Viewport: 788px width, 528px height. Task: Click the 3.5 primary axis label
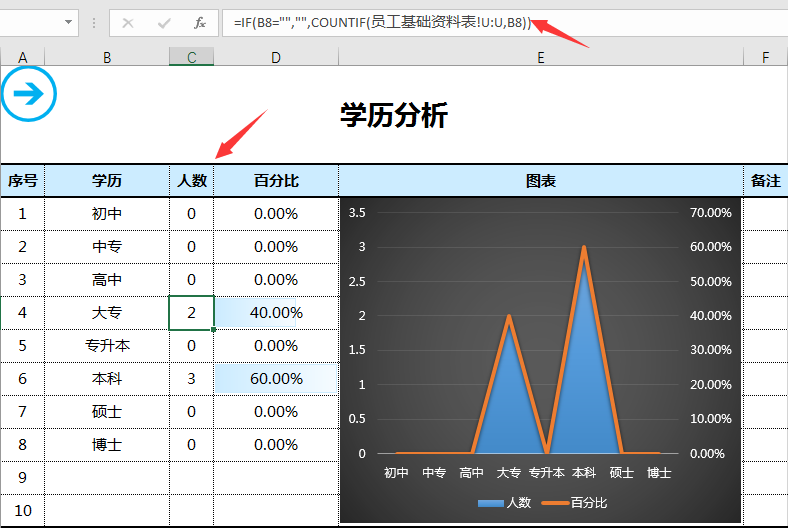point(357,213)
